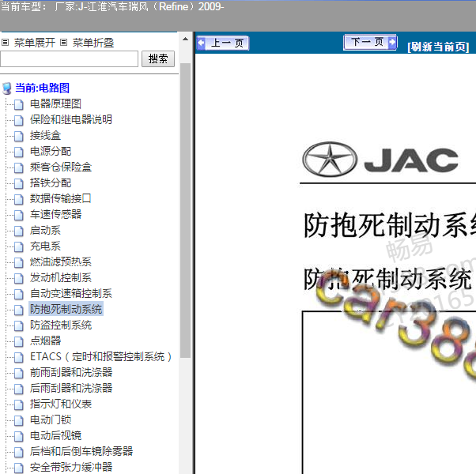Select the 当前:电路图 root node
The image size is (476, 474).
point(42,88)
